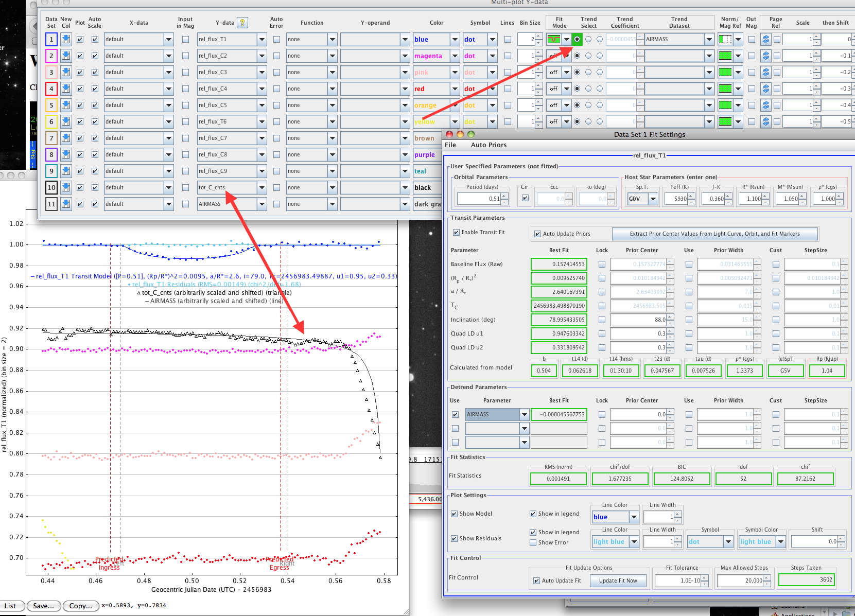
Task: Click the Norm/Mag Ref icon in row 1
Action: [x=725, y=39]
